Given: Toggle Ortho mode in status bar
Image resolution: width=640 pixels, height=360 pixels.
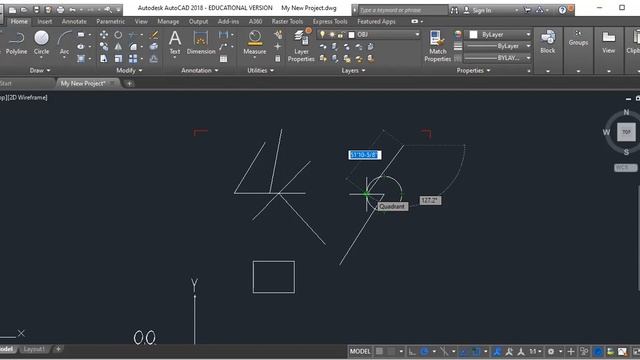Looking at the screenshot, I should click(412, 351).
